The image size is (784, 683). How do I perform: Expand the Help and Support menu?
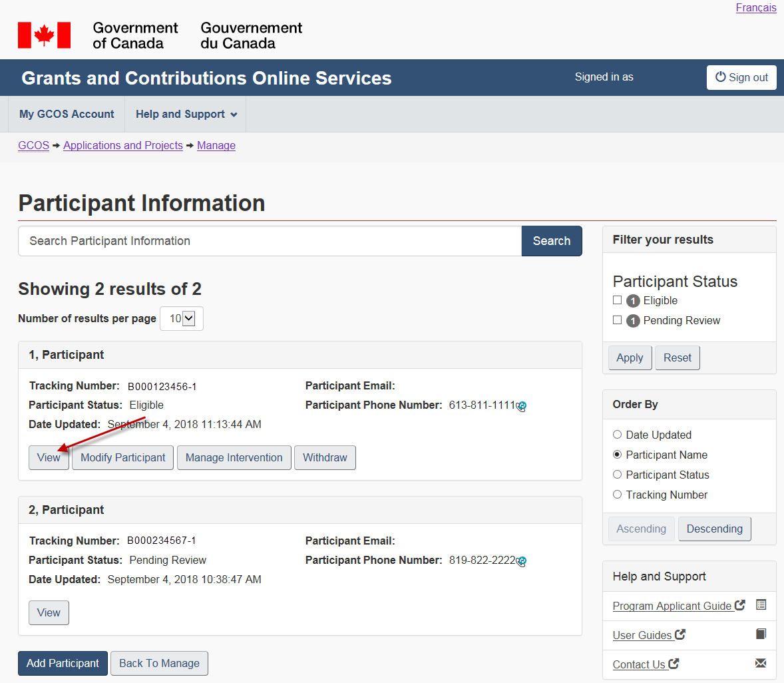point(186,114)
